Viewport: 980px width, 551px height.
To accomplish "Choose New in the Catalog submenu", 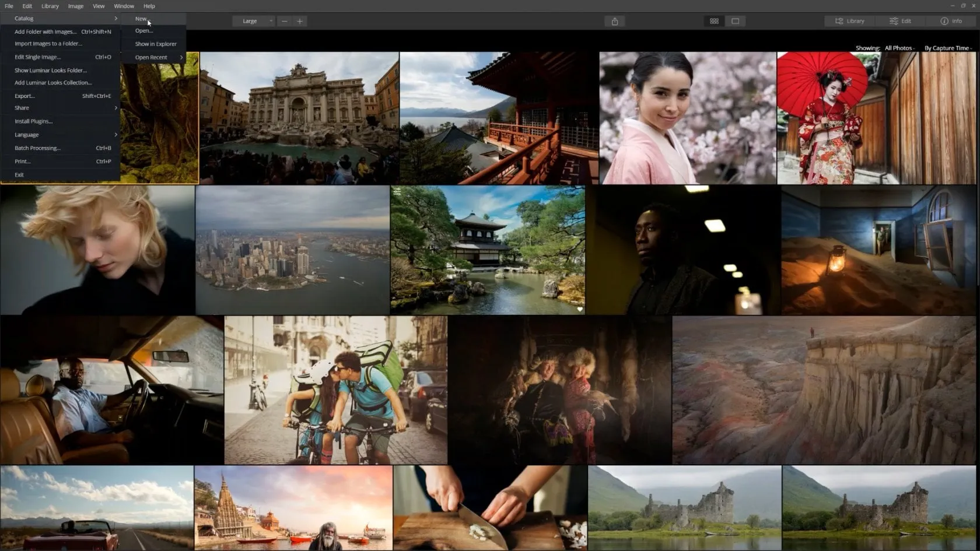I will point(141,19).
